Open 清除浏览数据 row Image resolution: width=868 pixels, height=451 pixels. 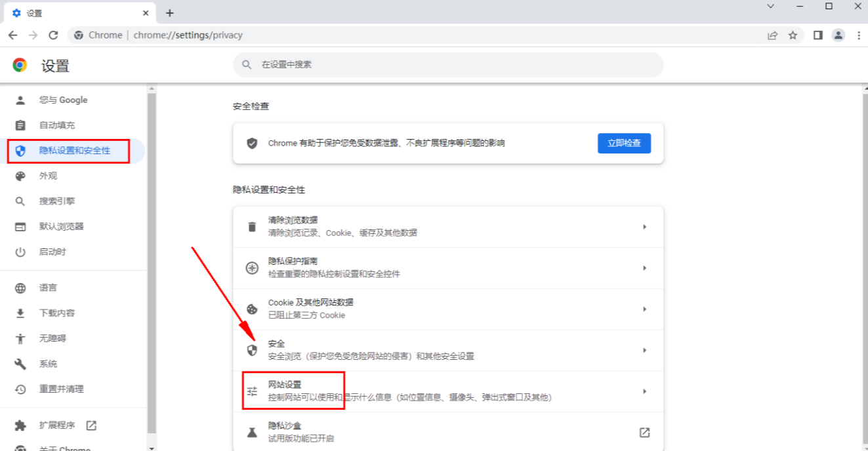pyautogui.click(x=448, y=227)
